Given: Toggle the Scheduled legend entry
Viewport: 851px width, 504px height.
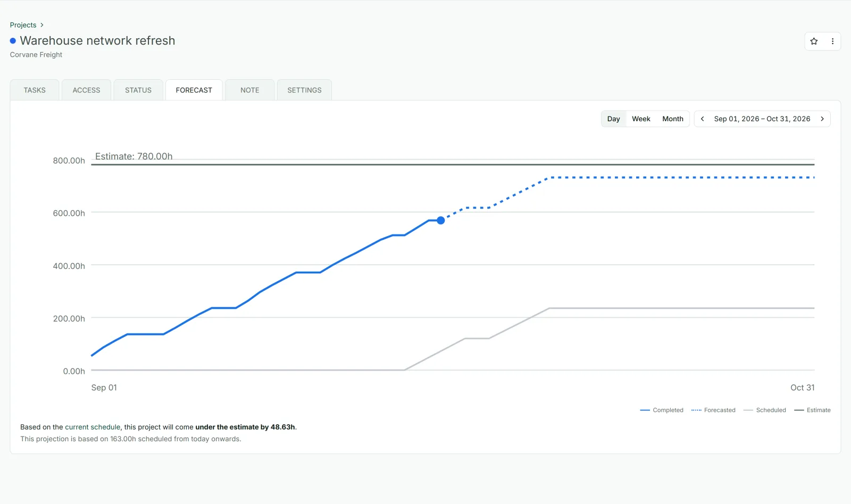Looking at the screenshot, I should (x=765, y=410).
